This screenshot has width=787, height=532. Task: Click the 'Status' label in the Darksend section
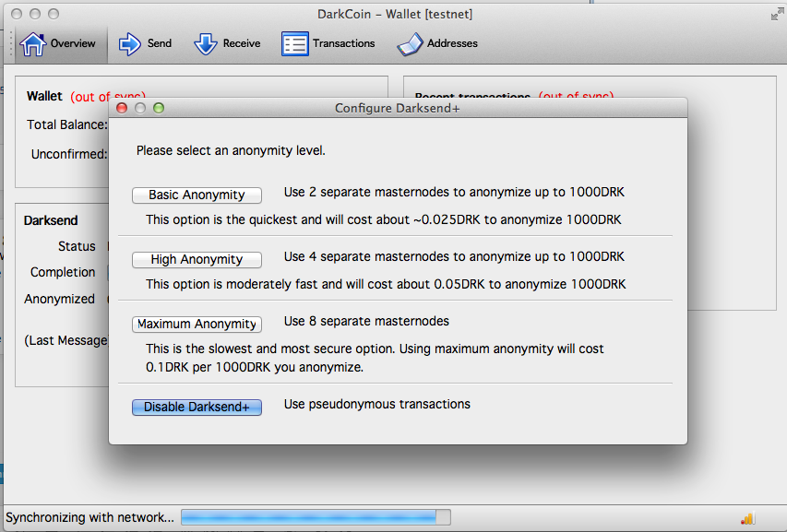(77, 247)
